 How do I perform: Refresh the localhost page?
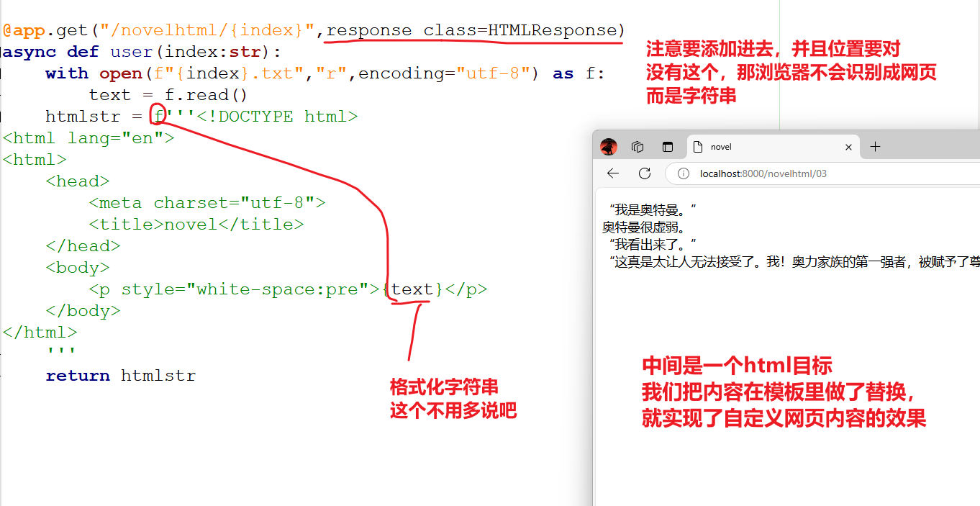(645, 173)
